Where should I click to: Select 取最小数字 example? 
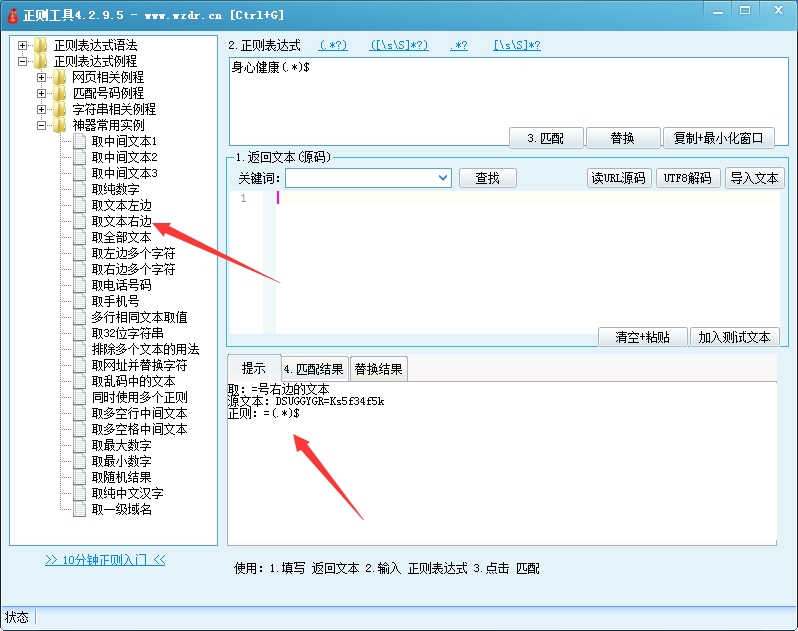click(x=121, y=461)
